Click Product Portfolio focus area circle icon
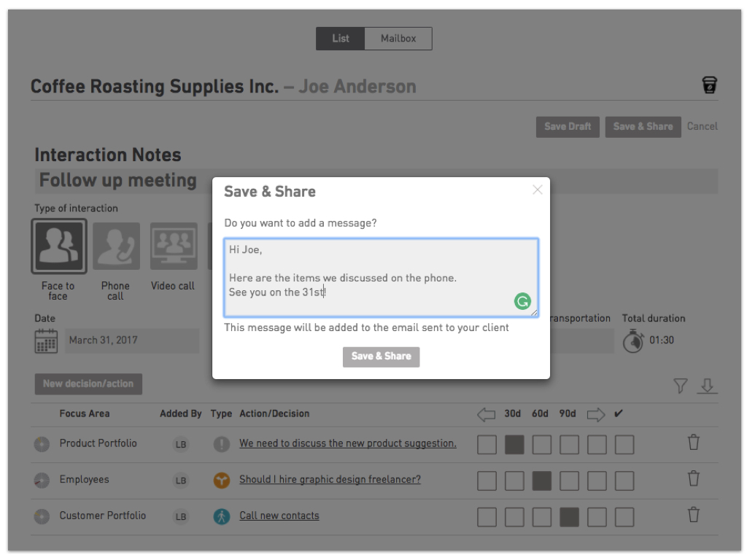Image resolution: width=747 pixels, height=560 pixels. pyautogui.click(x=42, y=444)
